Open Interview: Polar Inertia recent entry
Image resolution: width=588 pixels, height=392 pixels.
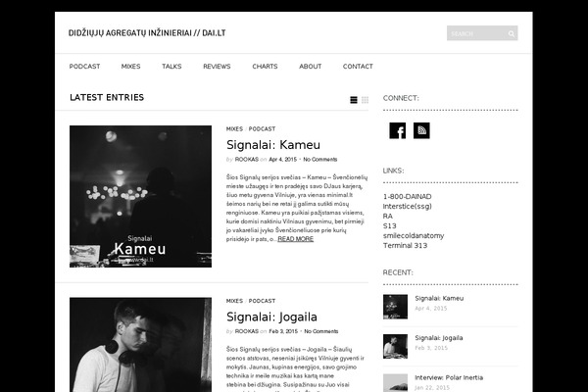tap(449, 377)
